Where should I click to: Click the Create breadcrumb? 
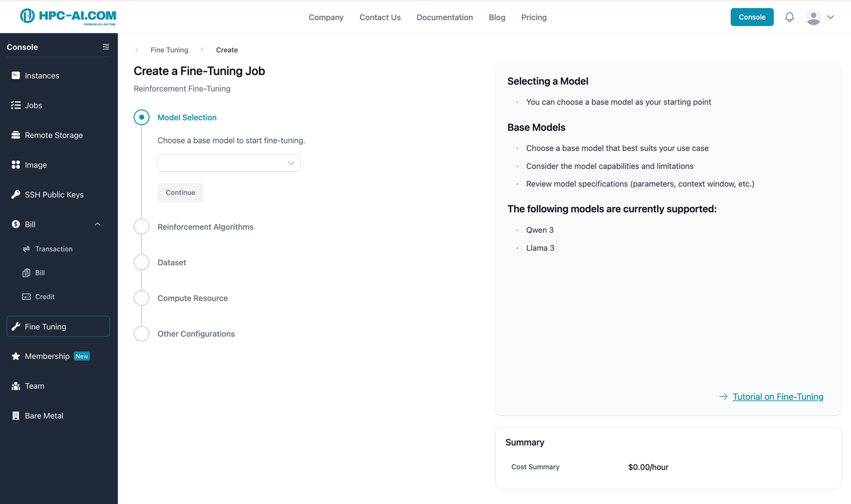point(227,50)
